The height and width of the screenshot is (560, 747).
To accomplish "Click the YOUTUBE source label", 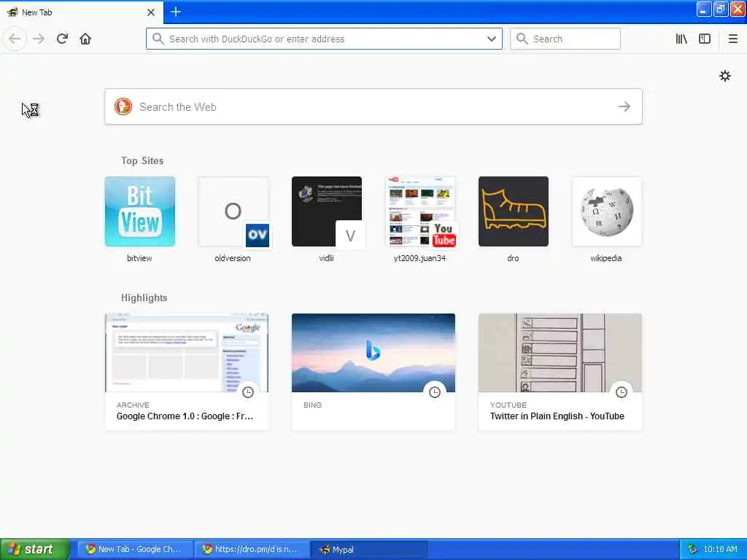I will 508,405.
